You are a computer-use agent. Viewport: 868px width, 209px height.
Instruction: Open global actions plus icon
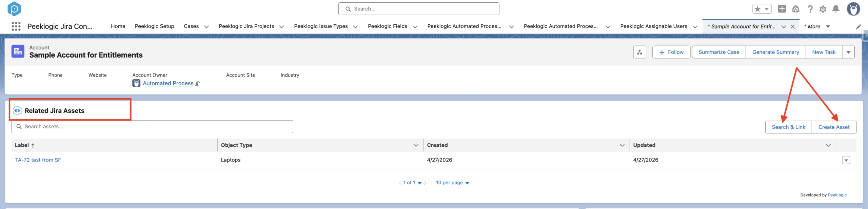click(x=782, y=9)
